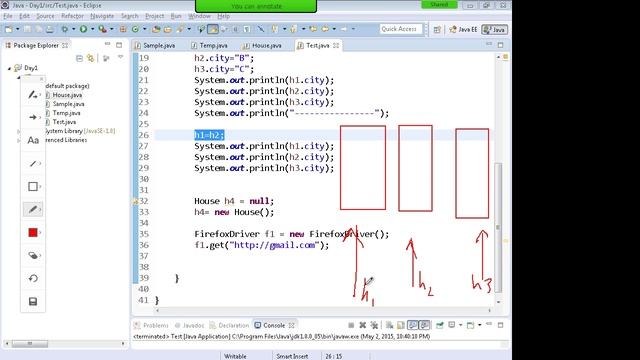The height and width of the screenshot is (360, 640).
Task: Select the eraser annotation tool
Action: coord(33,256)
